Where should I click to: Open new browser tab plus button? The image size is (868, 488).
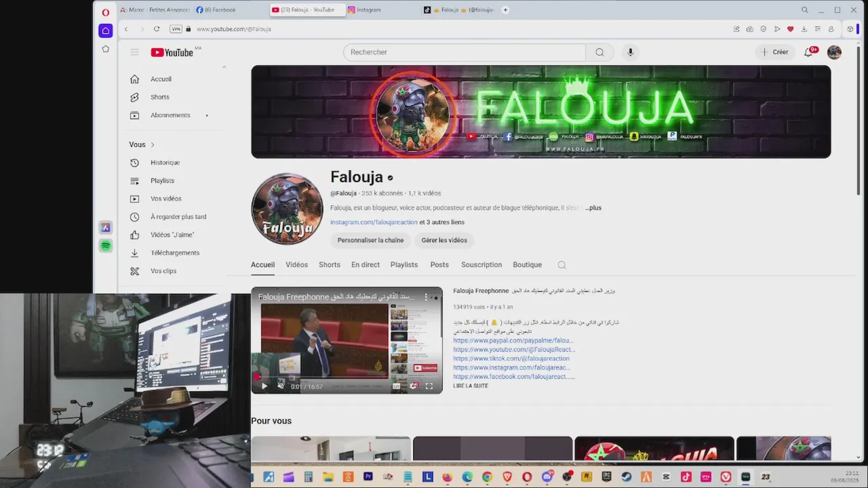(505, 10)
